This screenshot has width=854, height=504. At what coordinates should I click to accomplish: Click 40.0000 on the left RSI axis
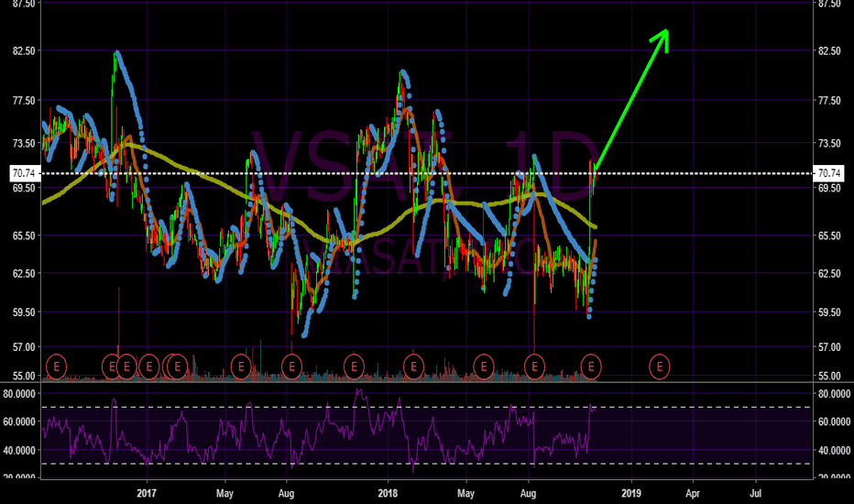19,451
